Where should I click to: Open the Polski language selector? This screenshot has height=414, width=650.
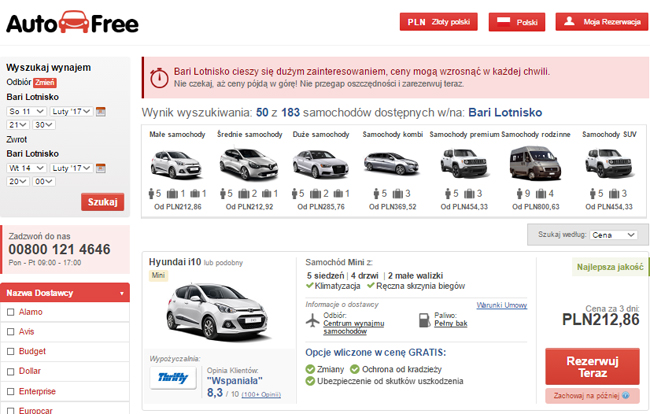517,22
